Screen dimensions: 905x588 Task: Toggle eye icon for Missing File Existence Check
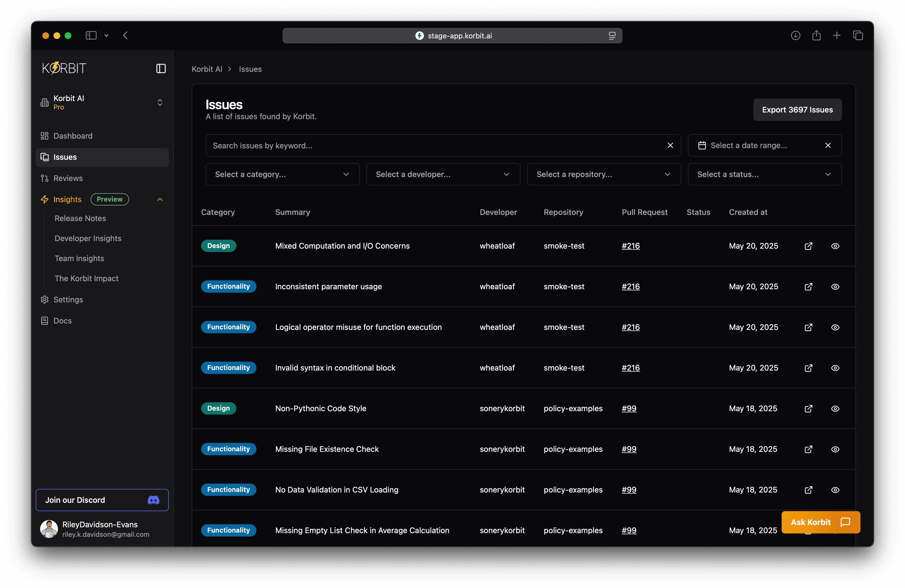[835, 449]
